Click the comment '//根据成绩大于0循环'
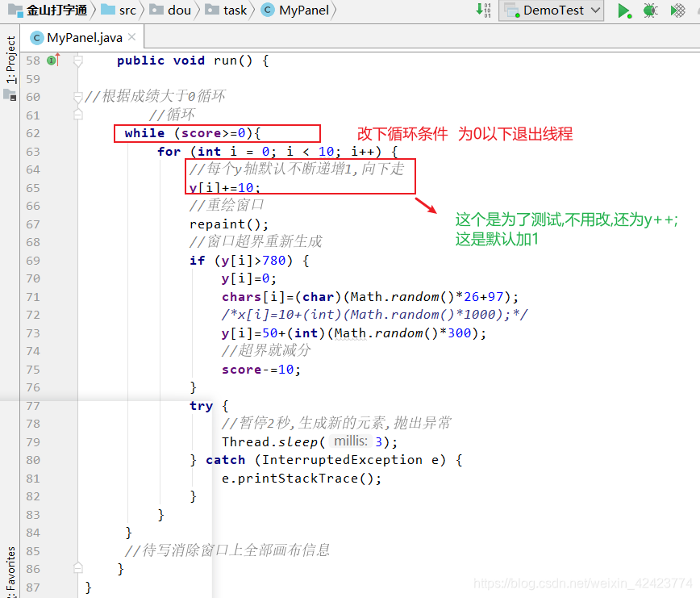700x598 pixels. point(155,96)
